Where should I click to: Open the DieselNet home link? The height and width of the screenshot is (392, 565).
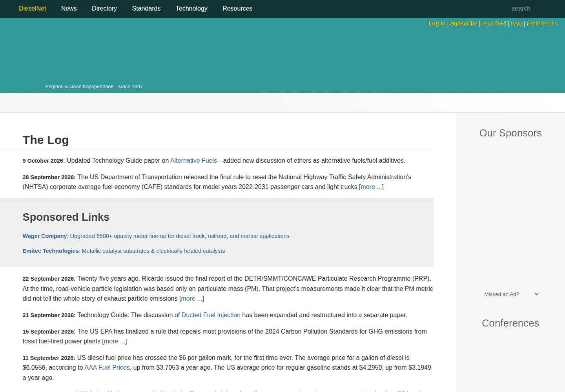pos(33,8)
